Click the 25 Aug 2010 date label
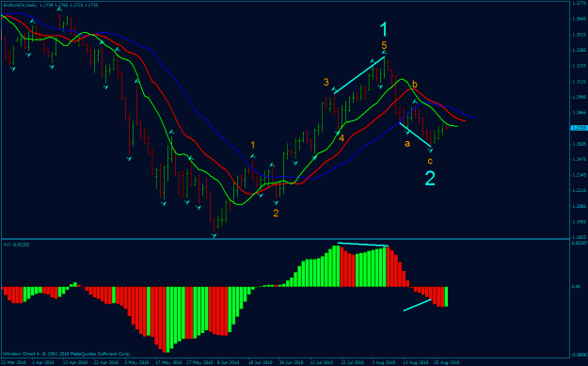The image size is (588, 366). (447, 362)
